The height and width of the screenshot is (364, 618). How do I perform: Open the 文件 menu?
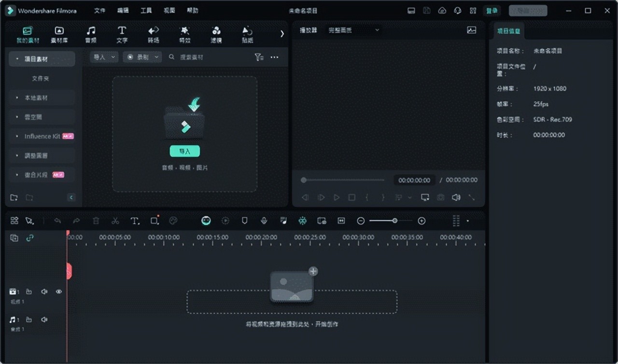[x=99, y=11]
